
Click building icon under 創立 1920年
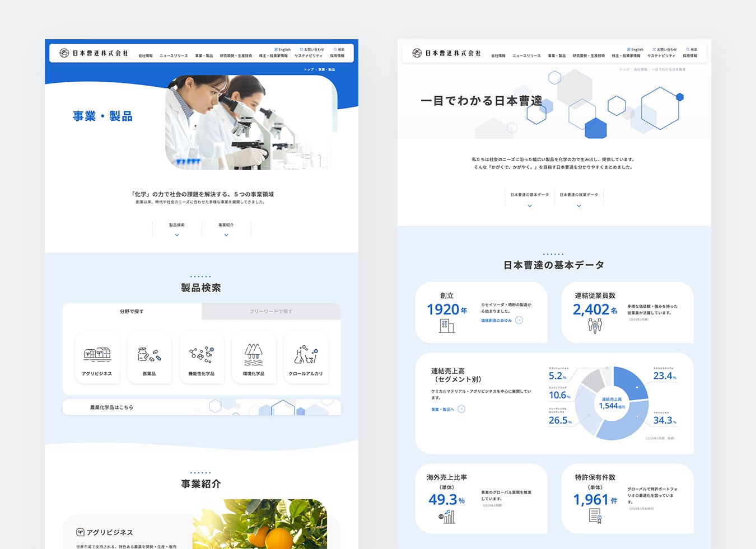(446, 325)
